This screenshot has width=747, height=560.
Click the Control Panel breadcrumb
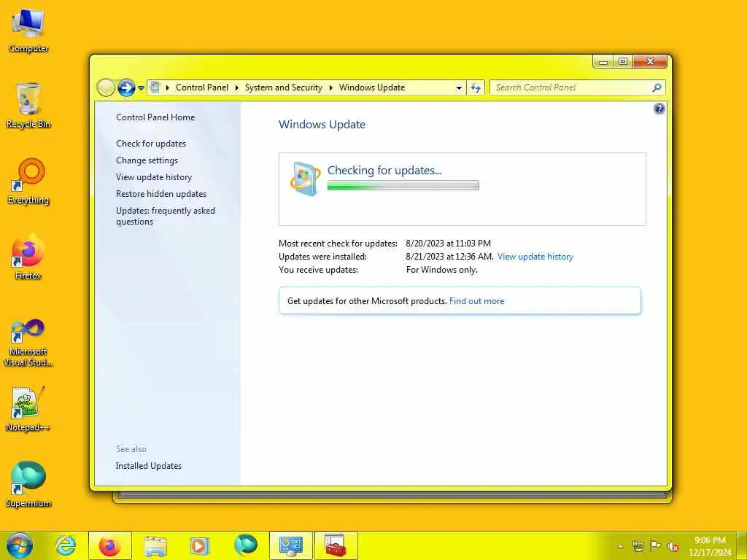[x=202, y=87]
